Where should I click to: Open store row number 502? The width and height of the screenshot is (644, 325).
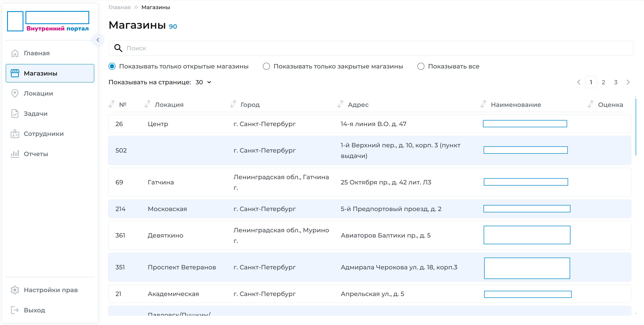tap(369, 150)
